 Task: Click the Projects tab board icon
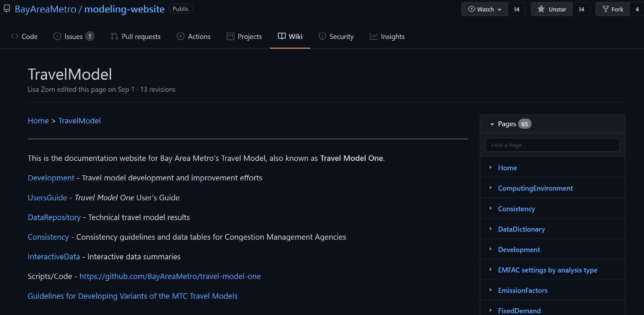(x=230, y=36)
